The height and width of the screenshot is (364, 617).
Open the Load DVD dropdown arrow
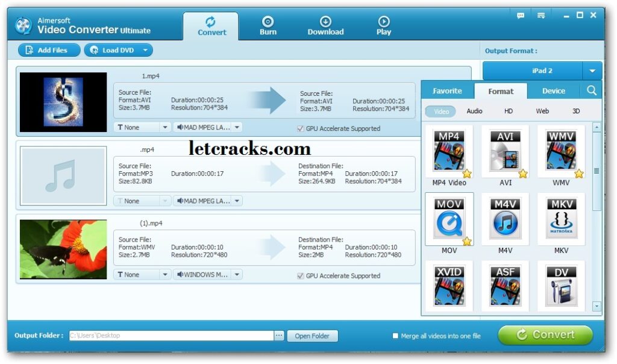point(145,51)
